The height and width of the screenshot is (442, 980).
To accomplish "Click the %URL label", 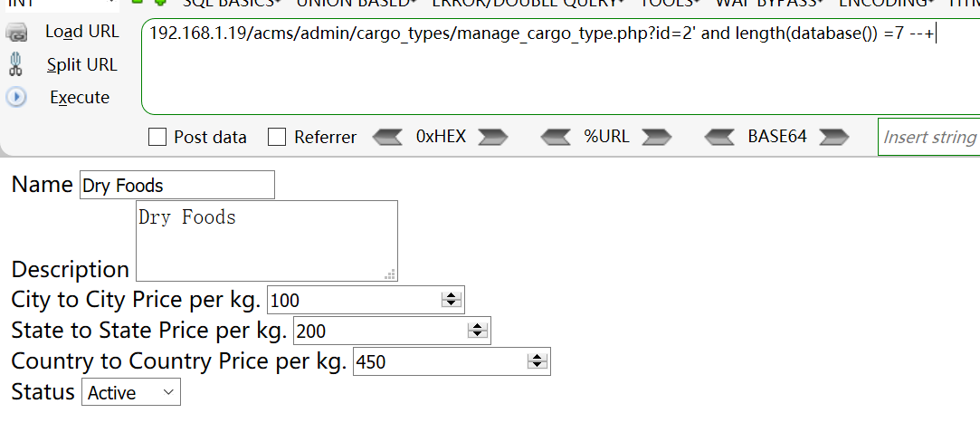I will coord(606,136).
